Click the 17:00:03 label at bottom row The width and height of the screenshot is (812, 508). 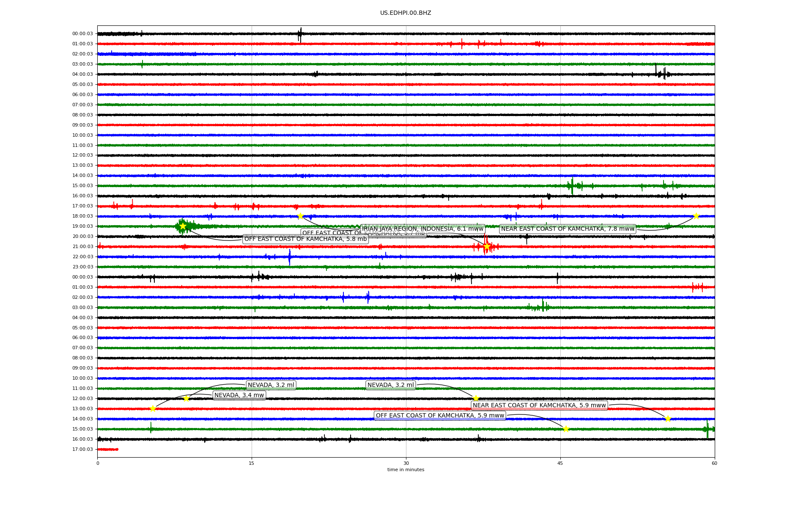(82, 449)
